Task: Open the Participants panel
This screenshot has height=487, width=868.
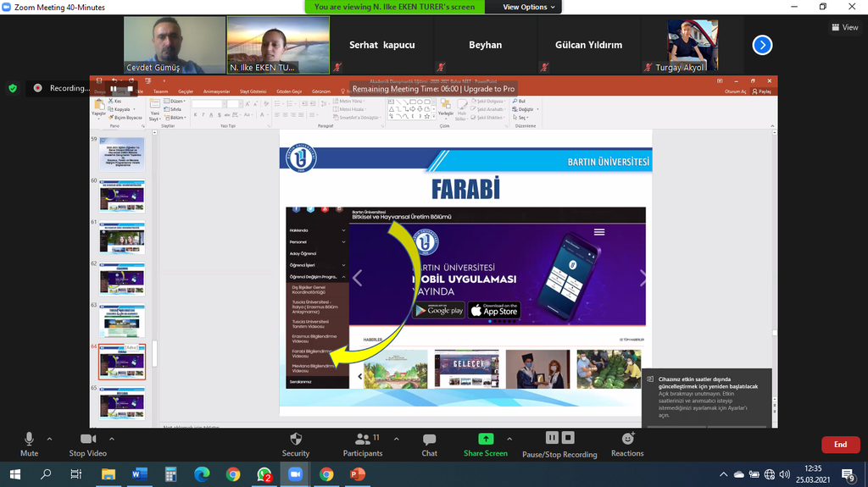Action: [x=363, y=445]
